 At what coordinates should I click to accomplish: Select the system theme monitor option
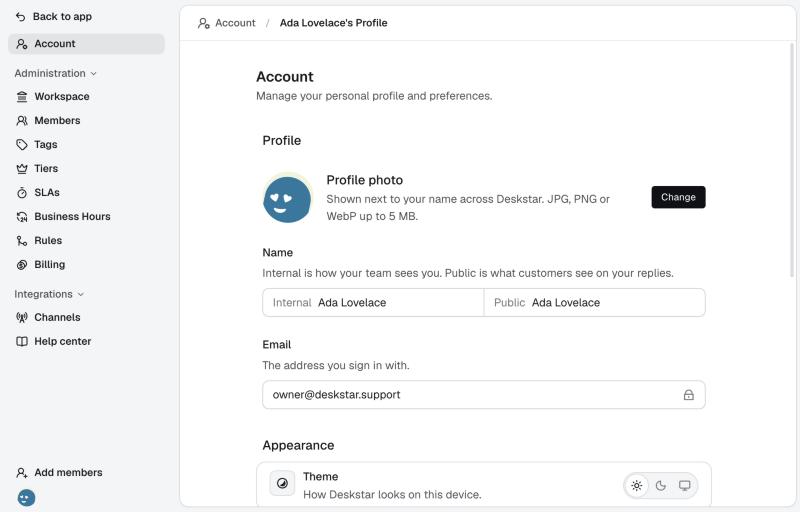684,485
